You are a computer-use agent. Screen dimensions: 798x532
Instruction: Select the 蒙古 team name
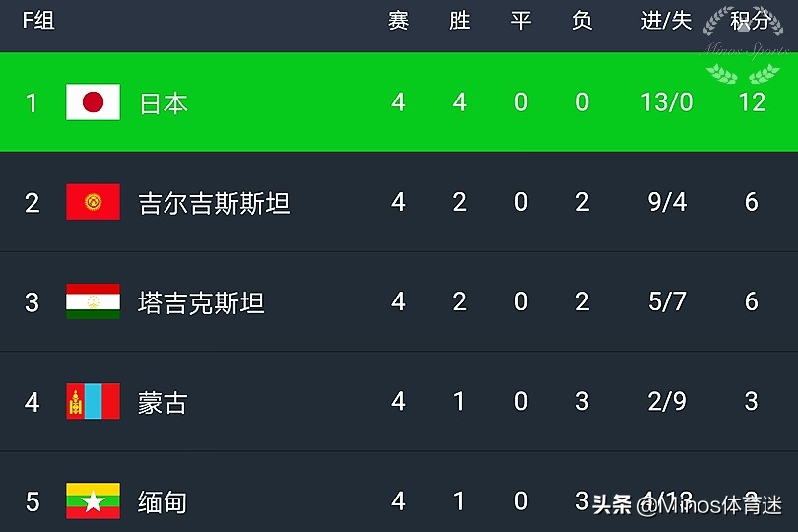[x=163, y=402]
